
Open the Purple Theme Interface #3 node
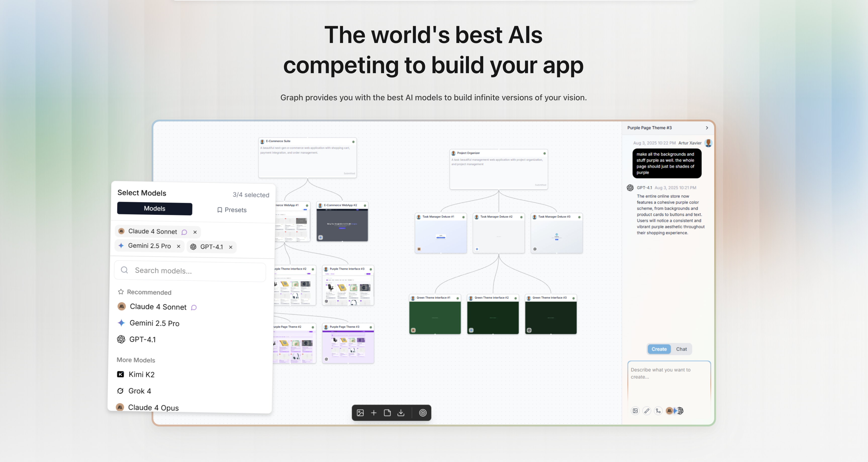(348, 286)
